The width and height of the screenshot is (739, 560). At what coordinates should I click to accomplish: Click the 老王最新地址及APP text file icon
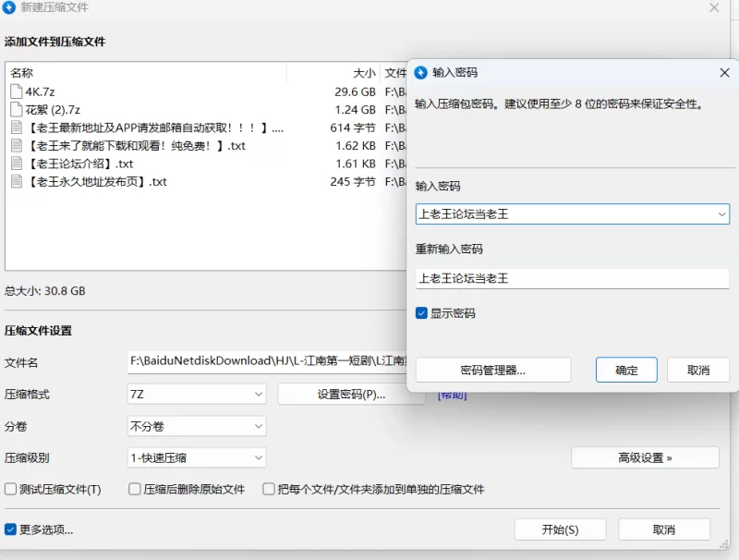[17, 128]
